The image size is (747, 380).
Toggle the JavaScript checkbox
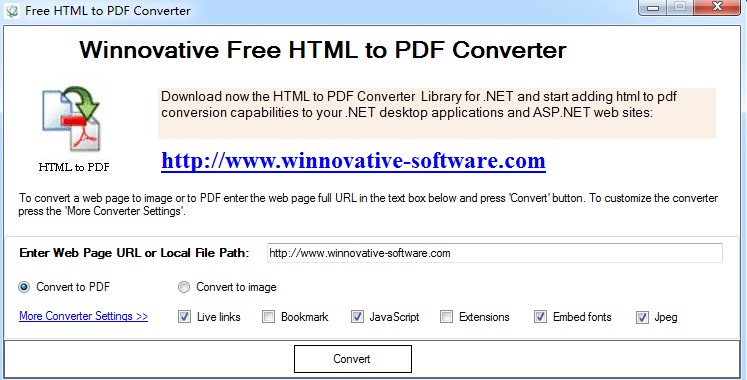(x=357, y=317)
